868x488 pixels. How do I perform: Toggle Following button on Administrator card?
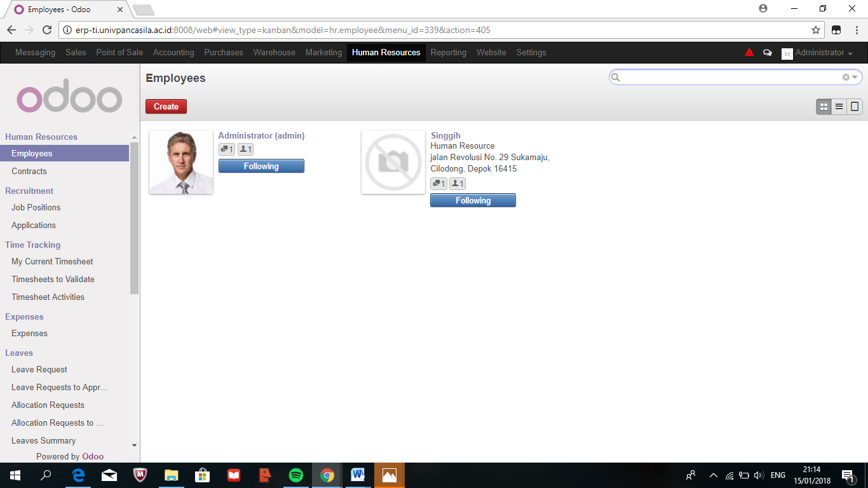coord(261,166)
